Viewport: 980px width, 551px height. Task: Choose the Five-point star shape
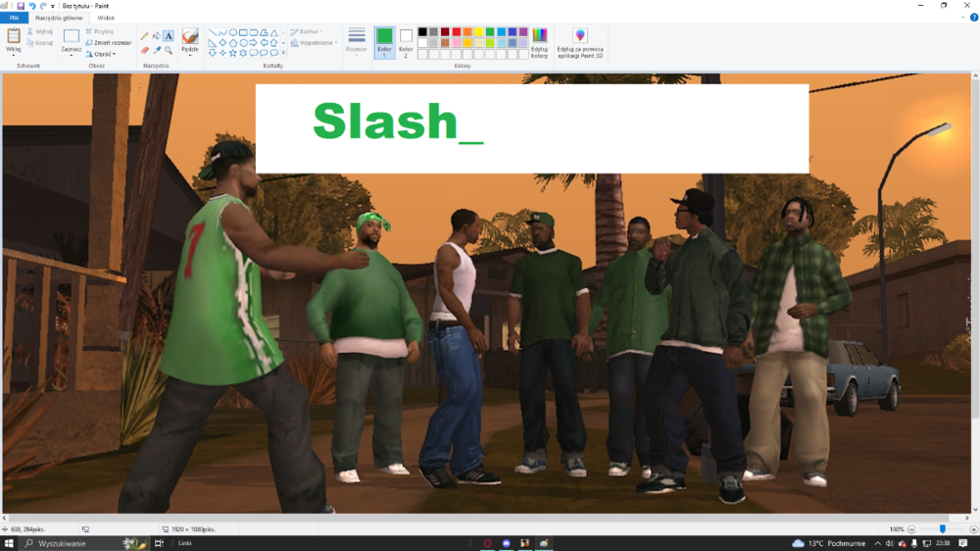(233, 53)
